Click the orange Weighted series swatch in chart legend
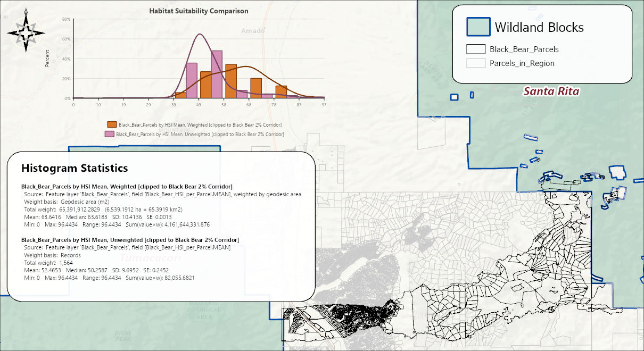 [x=112, y=124]
